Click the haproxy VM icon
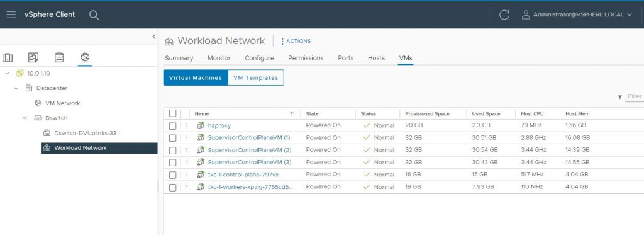 pyautogui.click(x=201, y=125)
